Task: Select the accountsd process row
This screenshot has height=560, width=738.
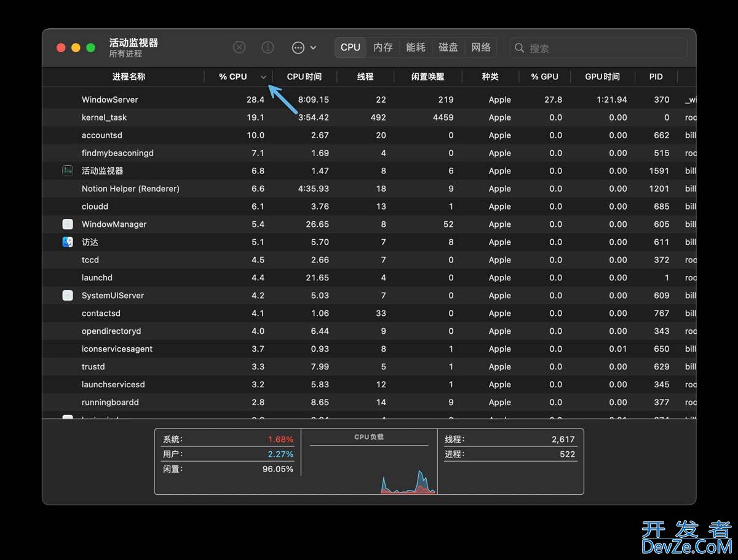Action: point(369,135)
